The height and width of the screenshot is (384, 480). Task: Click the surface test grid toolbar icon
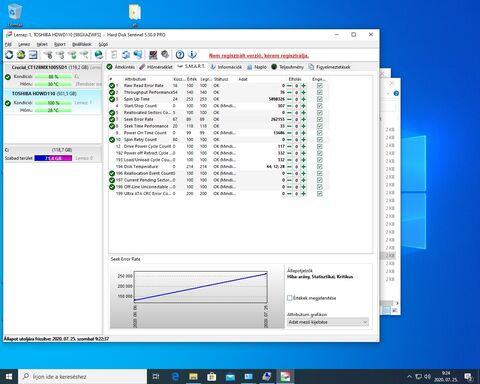[x=153, y=55]
